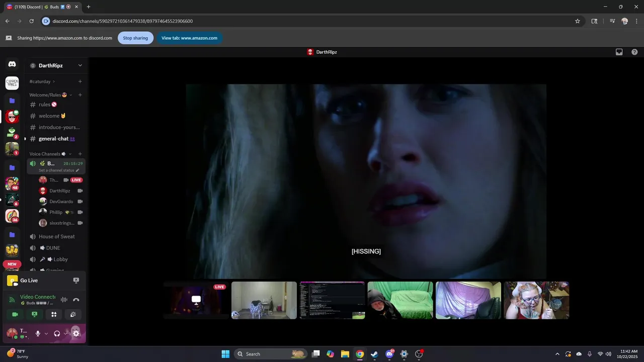The image size is (644, 362).
Task: Click DevGwardo in voice member list
Action: click(61, 202)
